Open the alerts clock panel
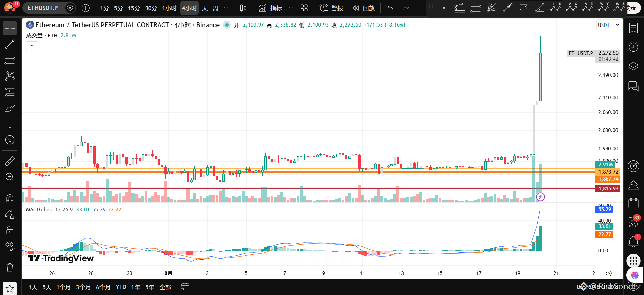 633,47
